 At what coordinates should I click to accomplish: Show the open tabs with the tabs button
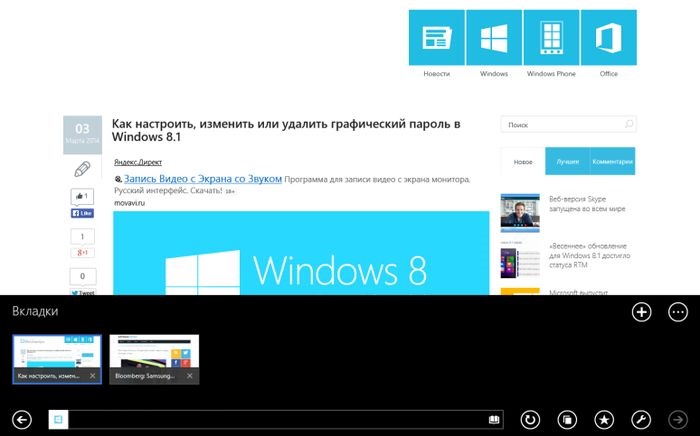click(x=567, y=419)
